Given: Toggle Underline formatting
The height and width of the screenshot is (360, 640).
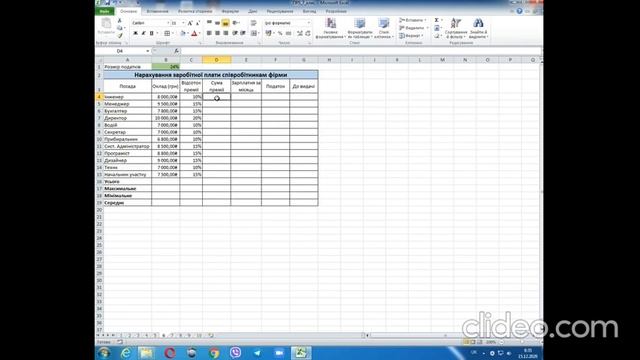Looking at the screenshot, I should (151, 33).
